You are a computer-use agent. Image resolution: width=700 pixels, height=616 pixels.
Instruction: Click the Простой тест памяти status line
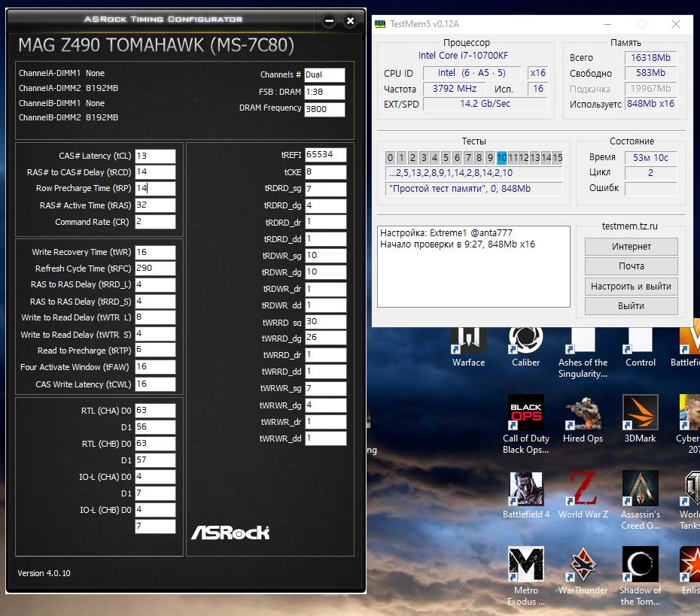pos(473,189)
